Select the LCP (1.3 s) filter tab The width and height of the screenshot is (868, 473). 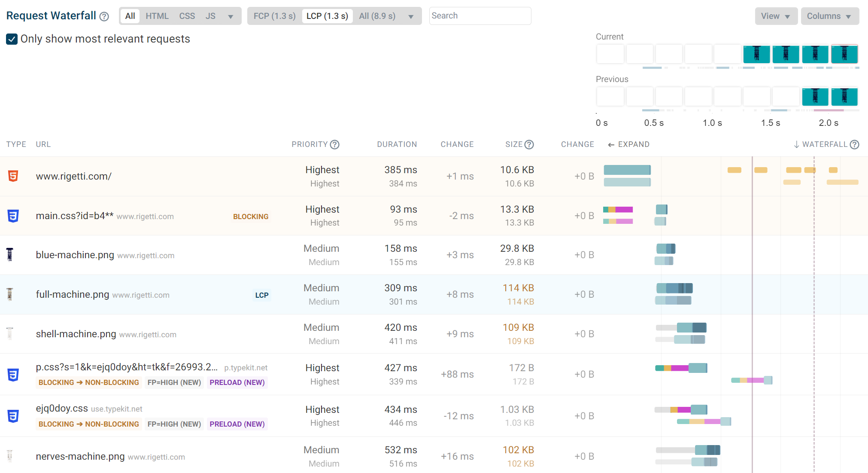[x=326, y=16]
